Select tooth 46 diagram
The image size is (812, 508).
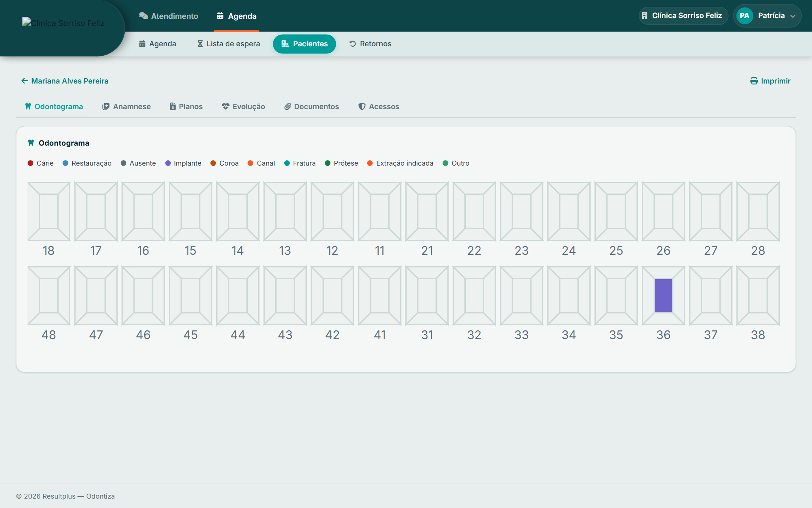point(143,295)
